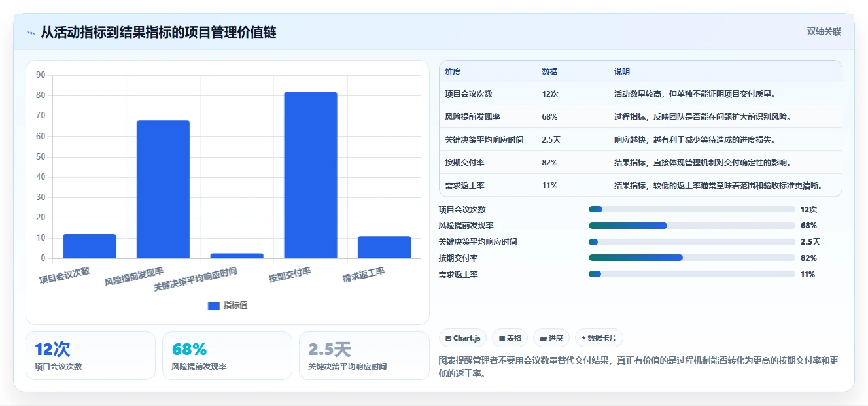
Task: Click the 12次 data card
Action: (x=90, y=356)
